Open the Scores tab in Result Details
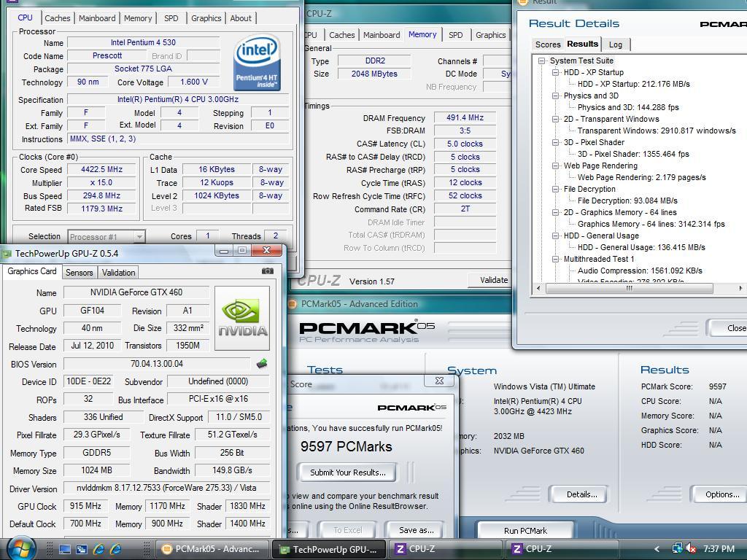747x560 pixels. point(548,44)
